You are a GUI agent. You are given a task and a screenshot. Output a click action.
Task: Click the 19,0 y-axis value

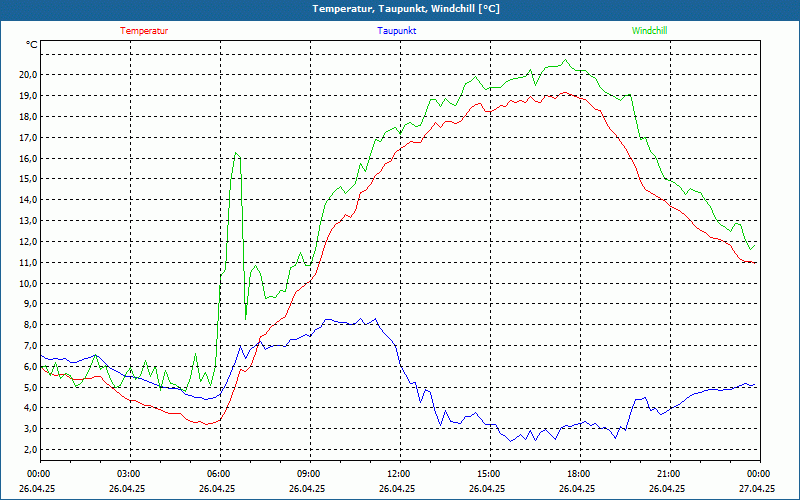[28, 96]
